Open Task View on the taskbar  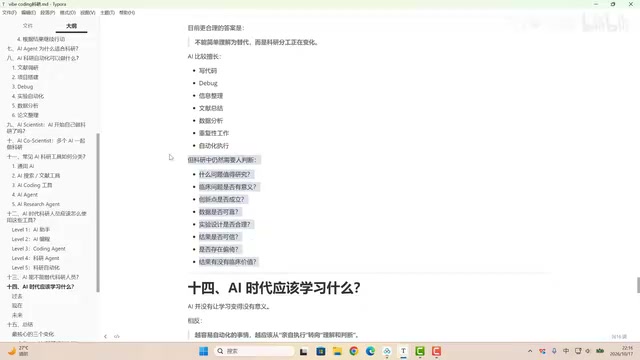[303, 351]
